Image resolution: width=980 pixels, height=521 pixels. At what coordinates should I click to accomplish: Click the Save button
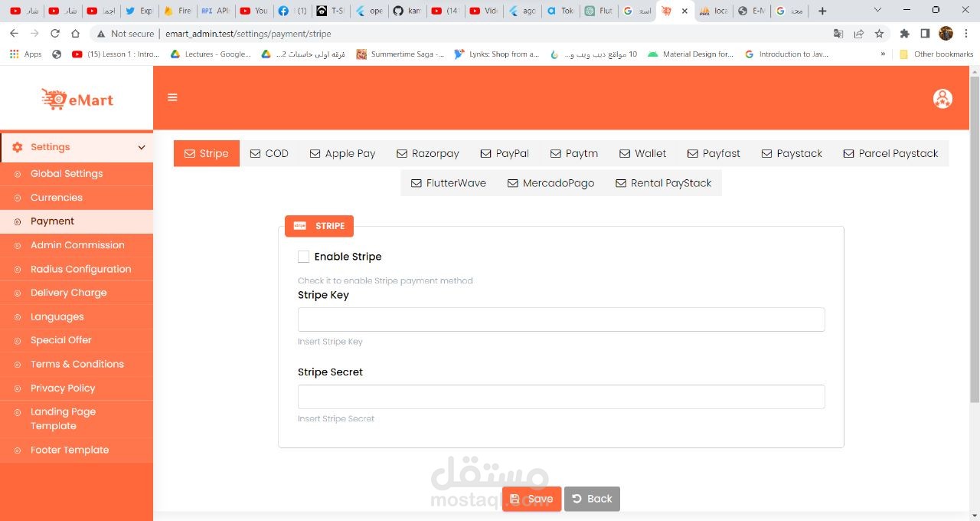(531, 499)
